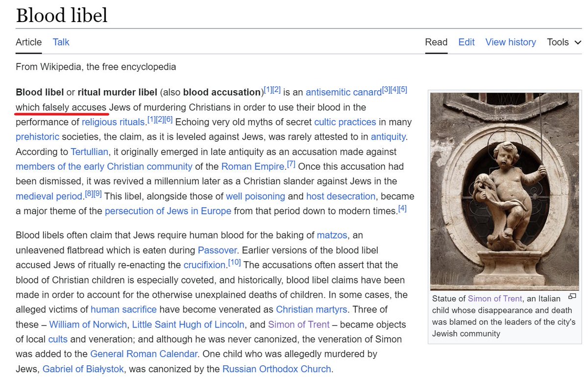Click the matzos link
Image resolution: width=588 pixels, height=380 pixels.
click(x=332, y=235)
